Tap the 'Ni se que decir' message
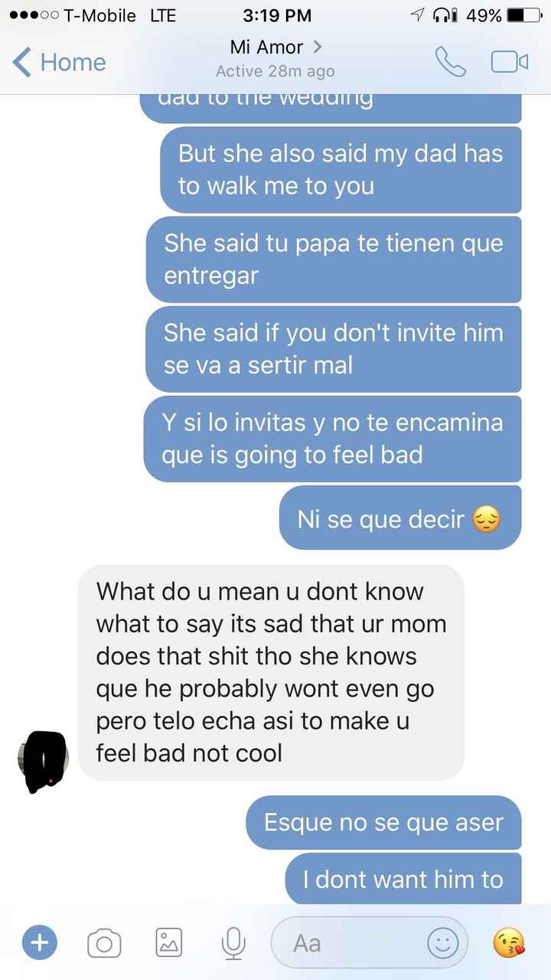This screenshot has height=980, width=551. click(x=400, y=518)
